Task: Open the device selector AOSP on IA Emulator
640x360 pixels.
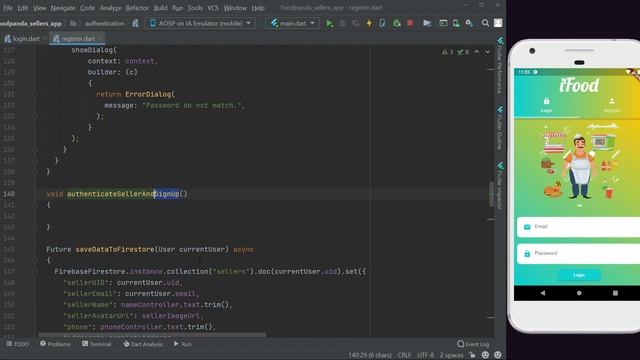Action: click(x=200, y=23)
